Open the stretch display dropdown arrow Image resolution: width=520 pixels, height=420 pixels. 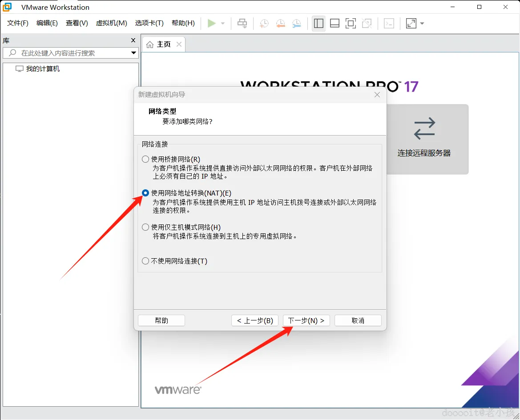422,24
